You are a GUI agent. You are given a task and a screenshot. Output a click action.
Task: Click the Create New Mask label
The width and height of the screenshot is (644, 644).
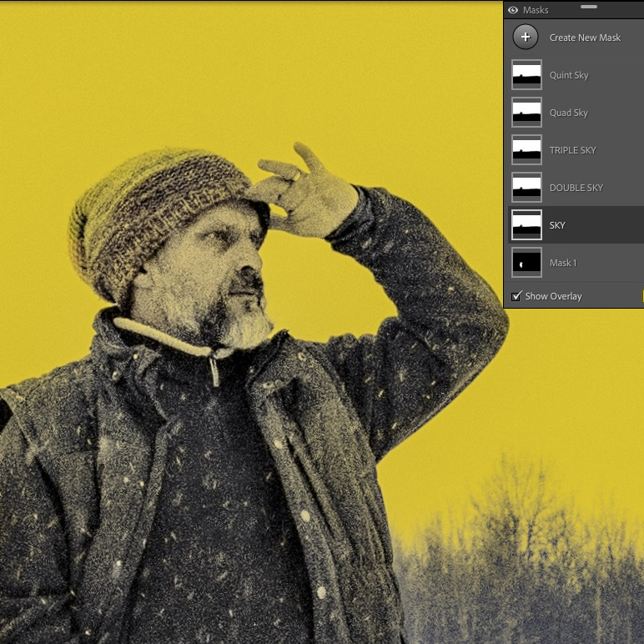pyautogui.click(x=585, y=38)
